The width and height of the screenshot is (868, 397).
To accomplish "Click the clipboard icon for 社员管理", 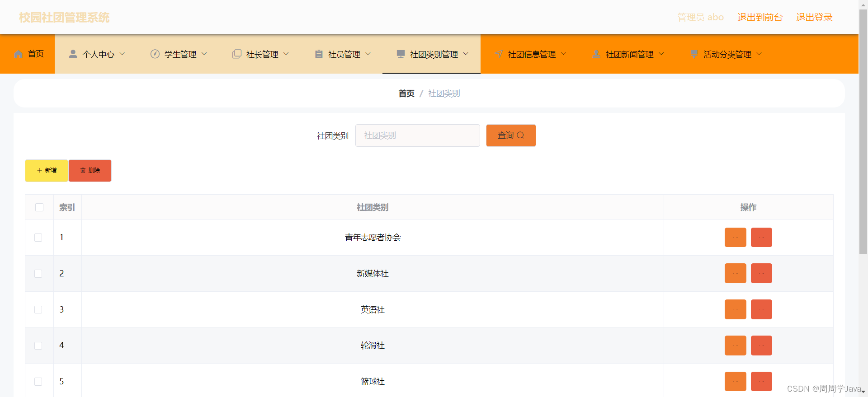I will click(319, 54).
